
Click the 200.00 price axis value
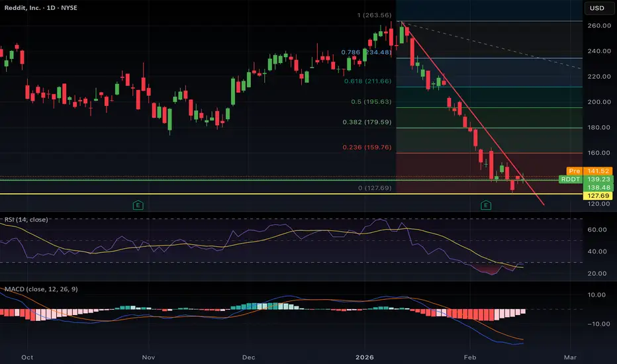(599, 102)
